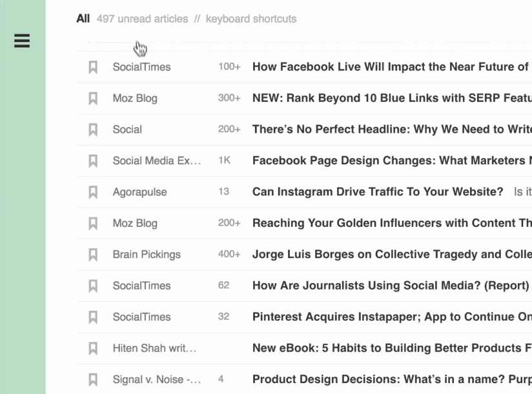
Task: Click the 100+ count on Facebook Live row
Action: click(229, 66)
